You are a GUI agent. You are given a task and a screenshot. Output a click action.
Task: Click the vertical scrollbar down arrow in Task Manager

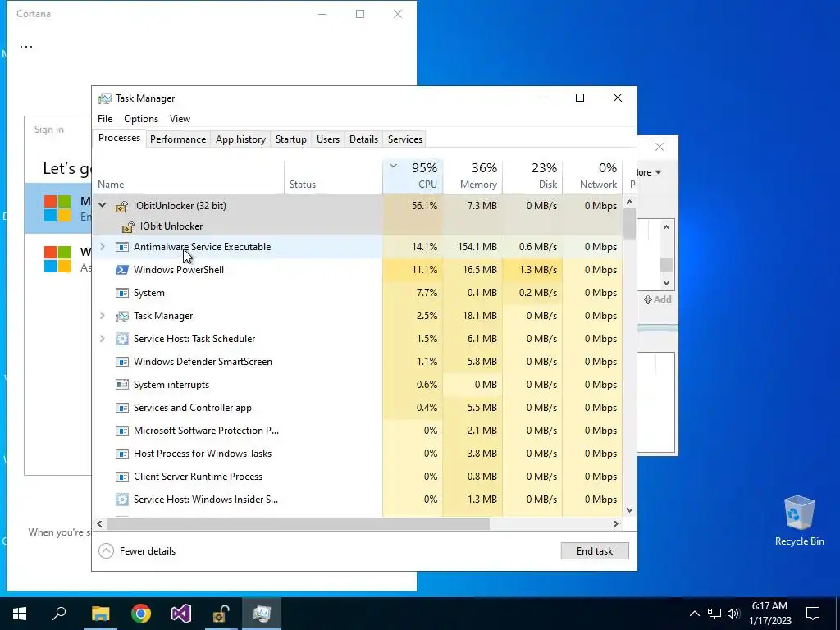[629, 510]
